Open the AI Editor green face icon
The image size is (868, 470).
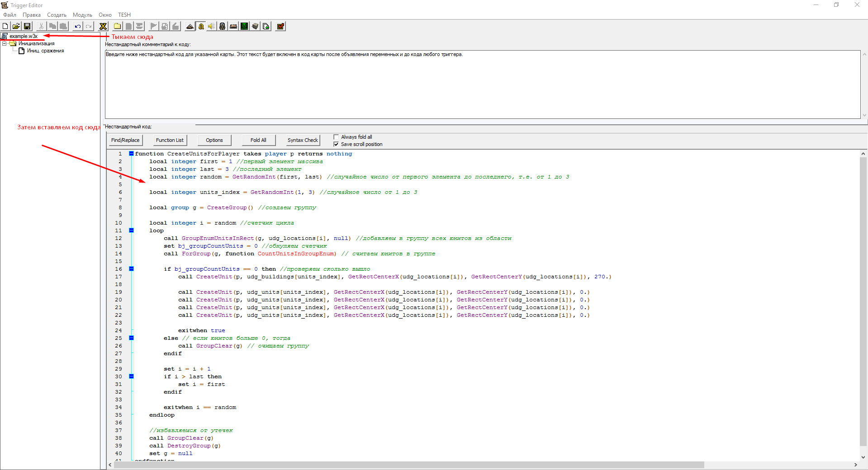click(x=244, y=26)
